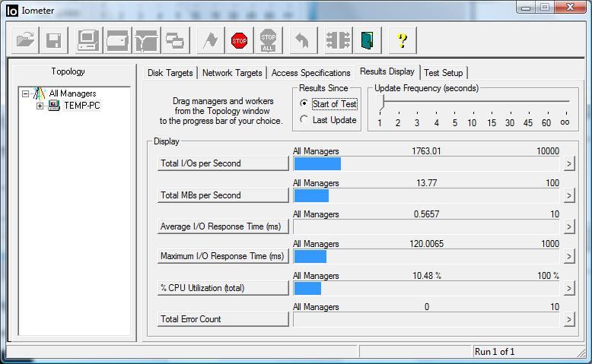This screenshot has height=364, width=592.
Task: Save the test configuration file
Action: [54, 40]
